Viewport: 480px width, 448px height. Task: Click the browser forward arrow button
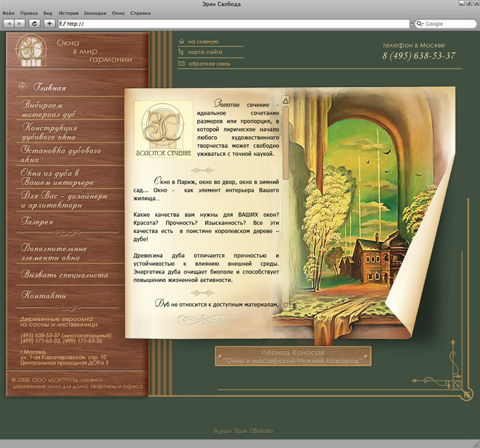(x=20, y=23)
